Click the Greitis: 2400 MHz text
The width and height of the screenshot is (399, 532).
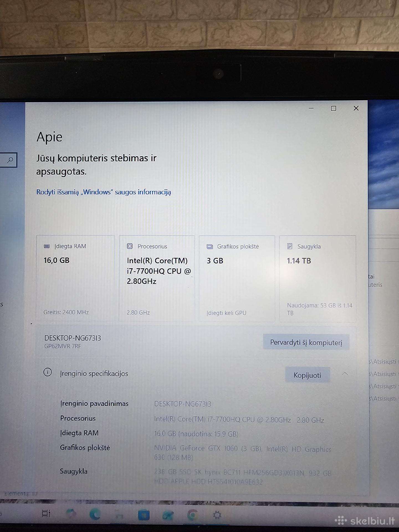[66, 312]
